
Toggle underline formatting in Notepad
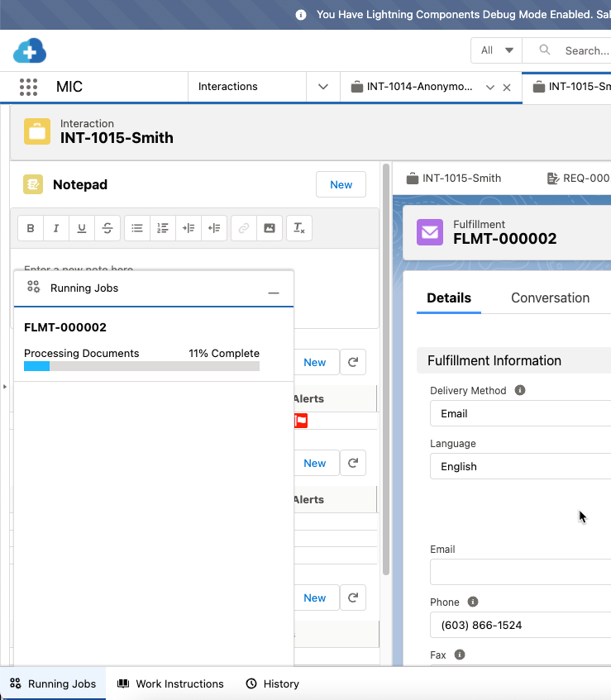pos(81,228)
